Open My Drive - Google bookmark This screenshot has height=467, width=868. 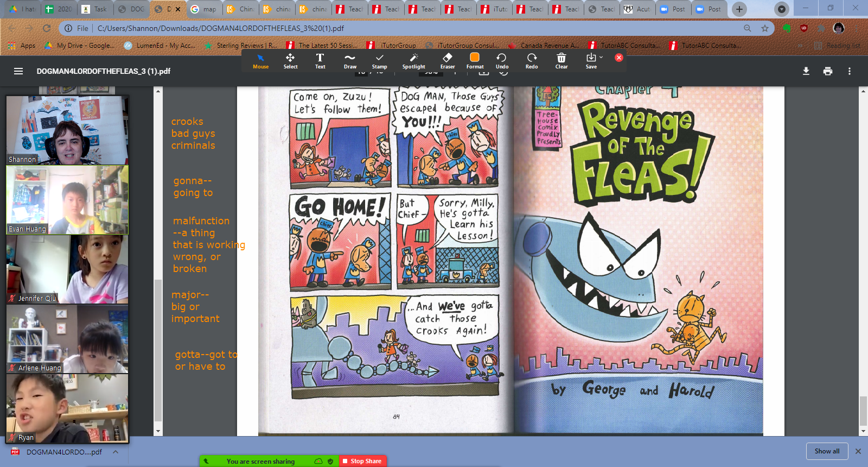80,46
